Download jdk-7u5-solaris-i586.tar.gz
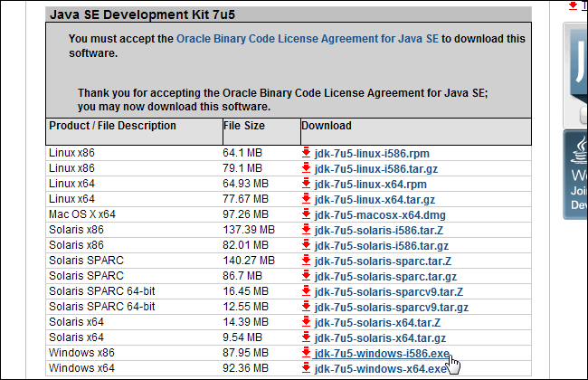Screen dimensions: 588x380 [x=382, y=246]
